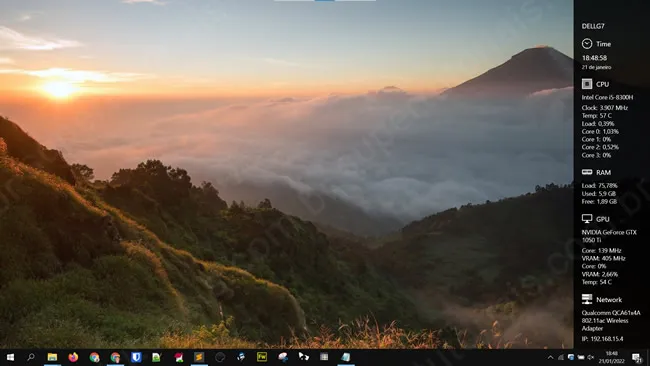Open the second Chrome icon next to Bitwarden

[115, 357]
